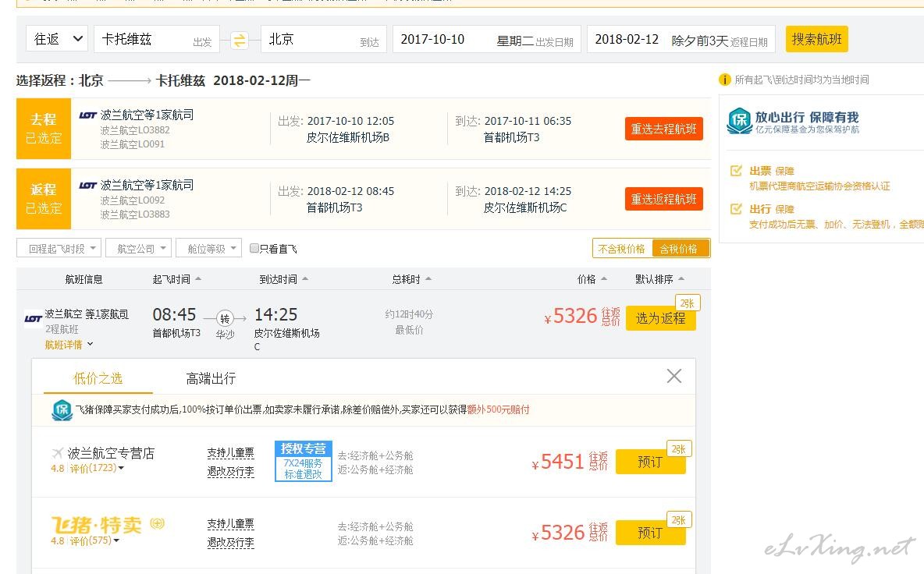Click the 额外500元赔付 compensation link
This screenshot has width=924, height=574.
(498, 409)
